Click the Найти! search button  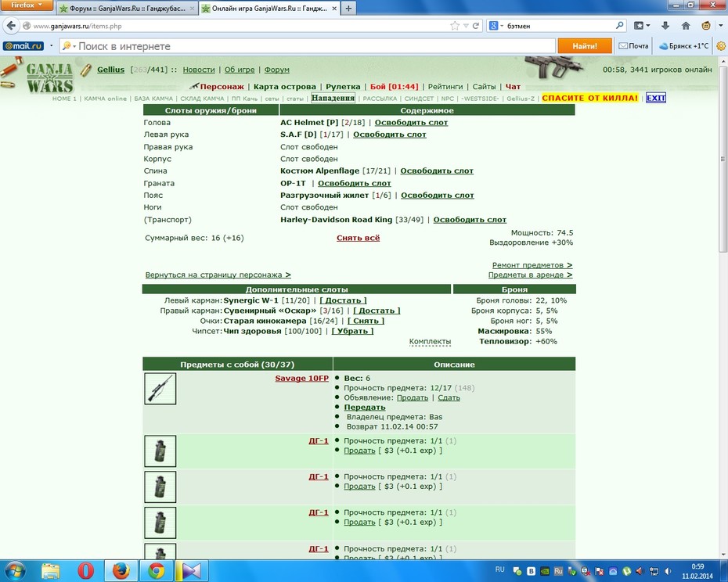click(585, 46)
